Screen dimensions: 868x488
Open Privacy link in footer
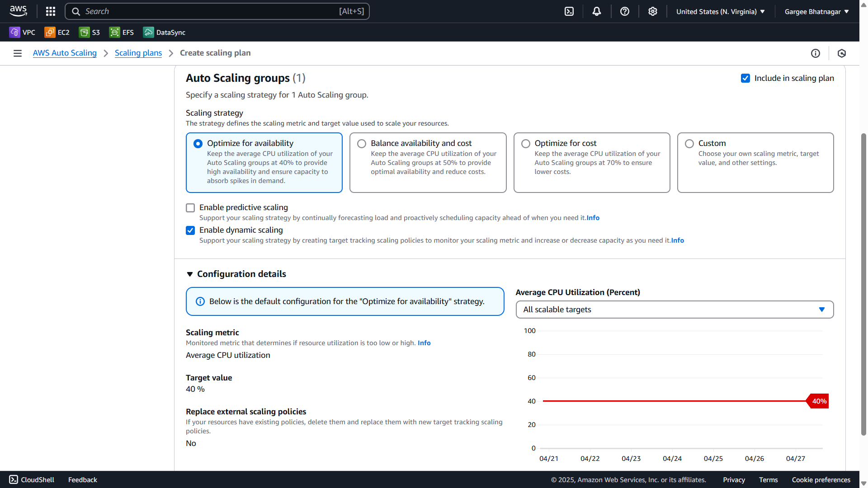coord(734,480)
